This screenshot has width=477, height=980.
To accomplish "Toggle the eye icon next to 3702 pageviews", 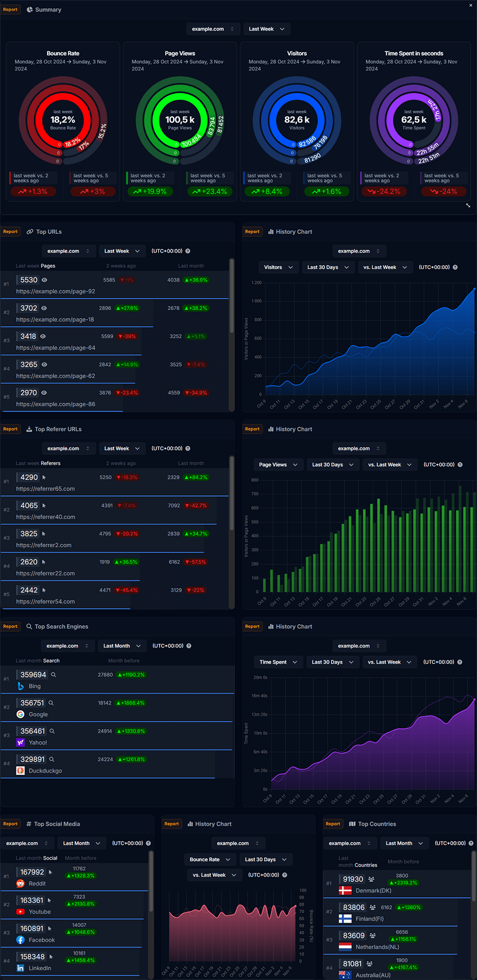I will point(44,308).
